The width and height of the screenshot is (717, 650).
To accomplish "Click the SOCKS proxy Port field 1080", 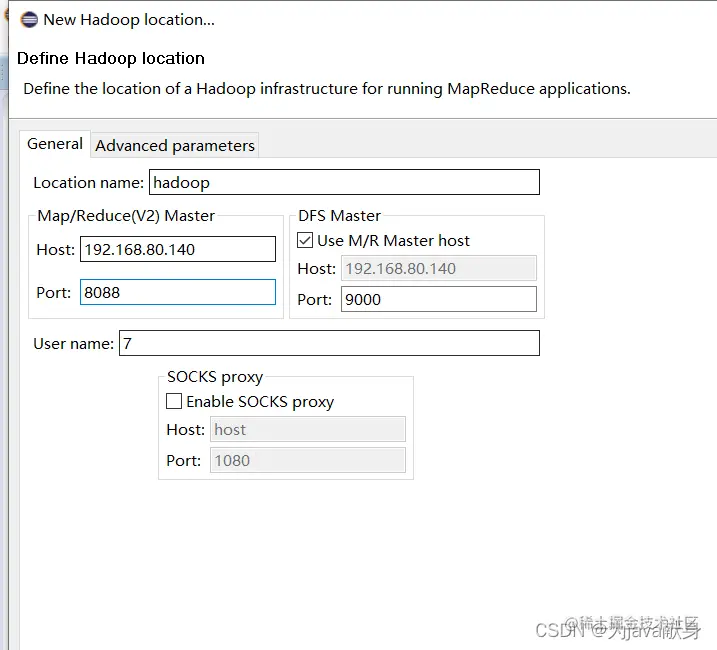I will pos(308,460).
